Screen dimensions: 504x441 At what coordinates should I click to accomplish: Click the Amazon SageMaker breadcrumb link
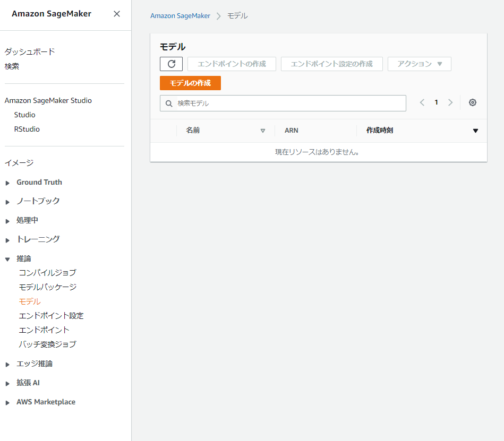(180, 16)
